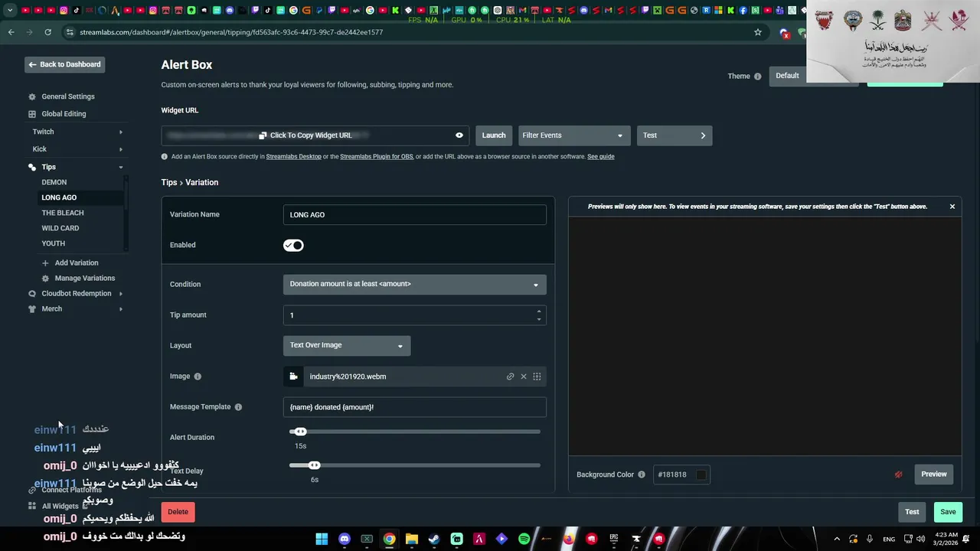Click the red muted sound icon by Preview
Viewport: 980px width, 551px height.
899,474
